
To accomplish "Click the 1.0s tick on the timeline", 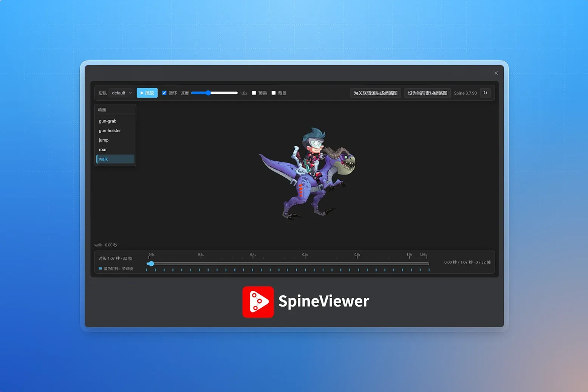I will (x=409, y=256).
